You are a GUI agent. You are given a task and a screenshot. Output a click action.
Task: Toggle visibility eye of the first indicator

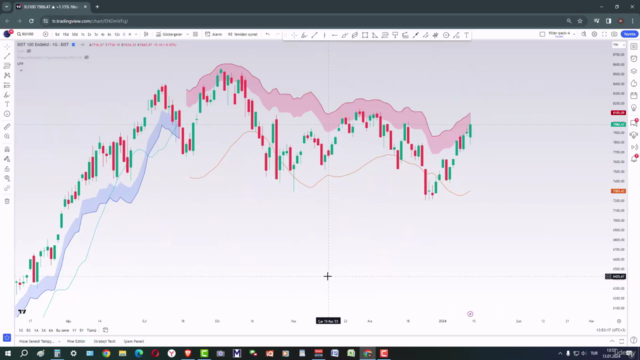(29, 51)
